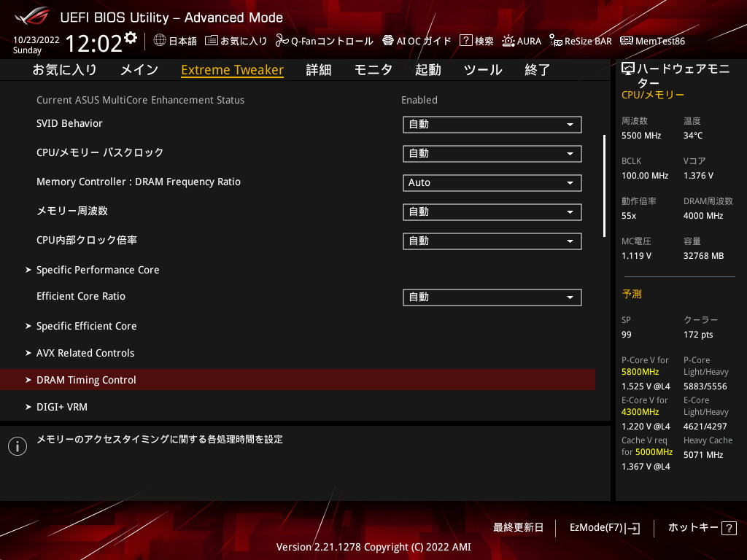
Task: Open the お気に入り favorites list icon
Action: pyautogui.click(x=211, y=41)
